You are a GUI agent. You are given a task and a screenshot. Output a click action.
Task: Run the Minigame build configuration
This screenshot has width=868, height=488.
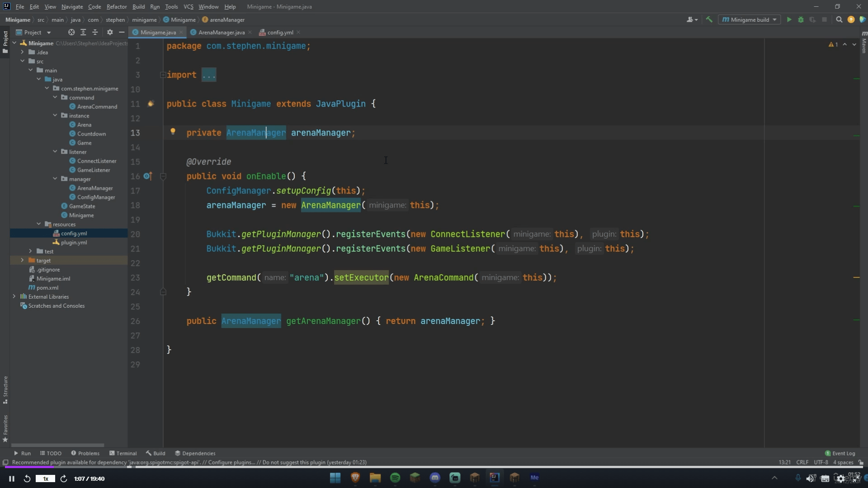[x=788, y=19]
